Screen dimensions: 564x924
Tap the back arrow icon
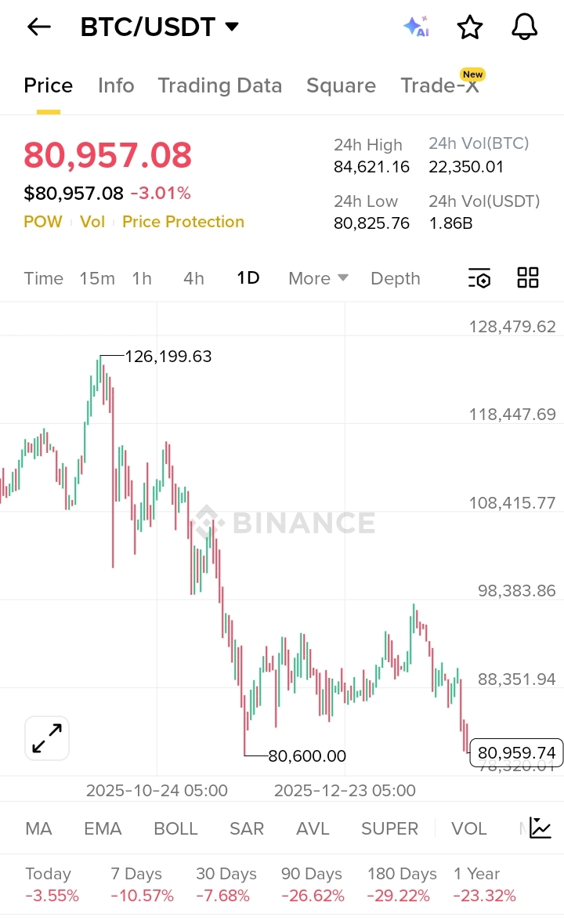tap(38, 27)
